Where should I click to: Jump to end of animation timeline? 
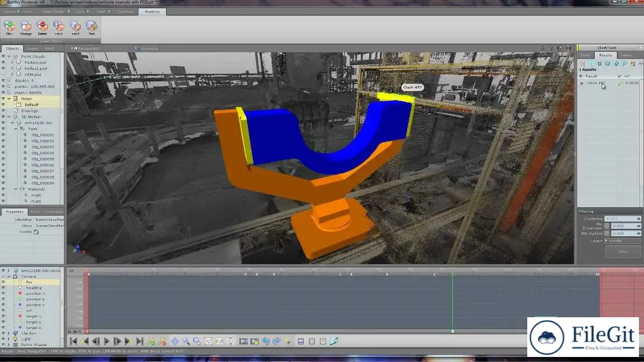140,341
